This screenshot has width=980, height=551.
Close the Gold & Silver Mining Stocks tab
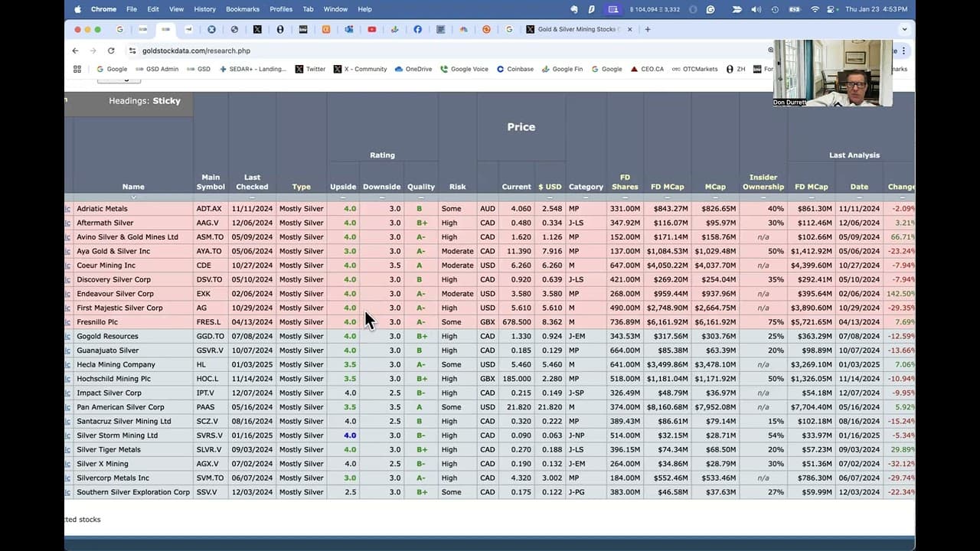pyautogui.click(x=630, y=29)
